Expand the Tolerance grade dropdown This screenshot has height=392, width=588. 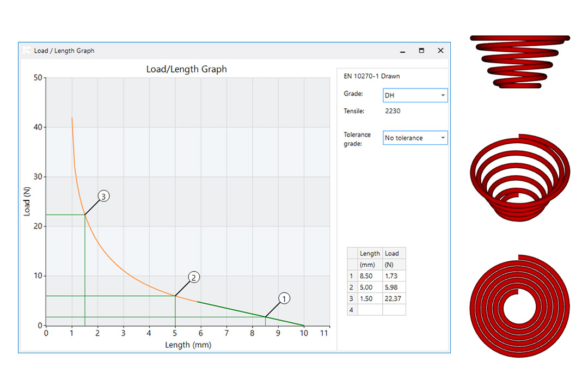415,138
